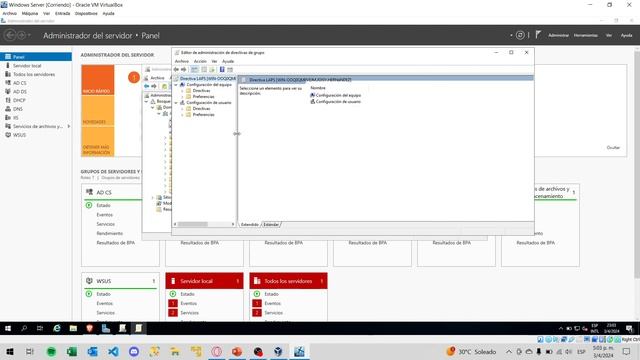640x360 pixels.
Task: Open Acción menu in Group Policy editor
Action: [200, 61]
